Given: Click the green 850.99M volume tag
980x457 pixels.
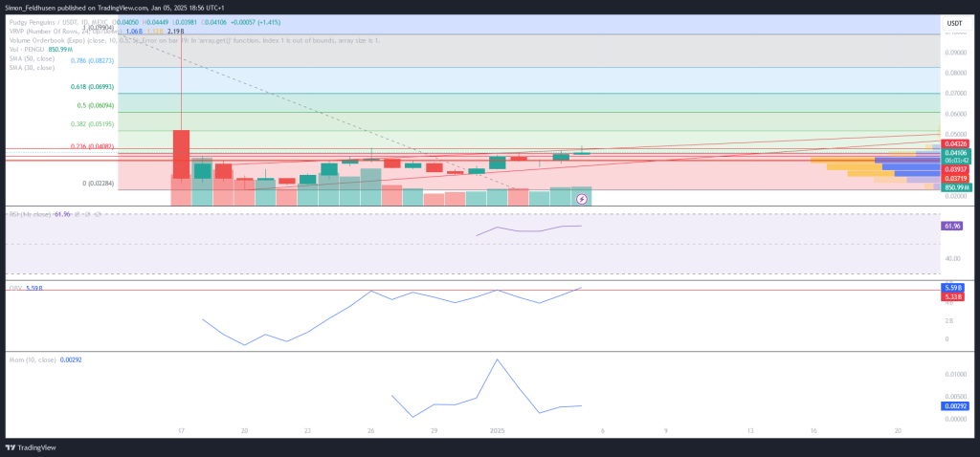Looking at the screenshot, I should click(956, 187).
